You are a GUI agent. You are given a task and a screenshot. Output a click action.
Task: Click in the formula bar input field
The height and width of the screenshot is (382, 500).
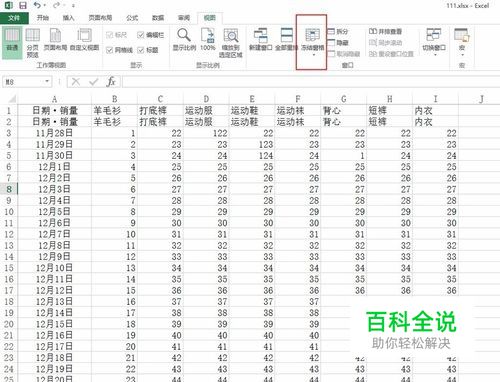pyautogui.click(x=311, y=82)
